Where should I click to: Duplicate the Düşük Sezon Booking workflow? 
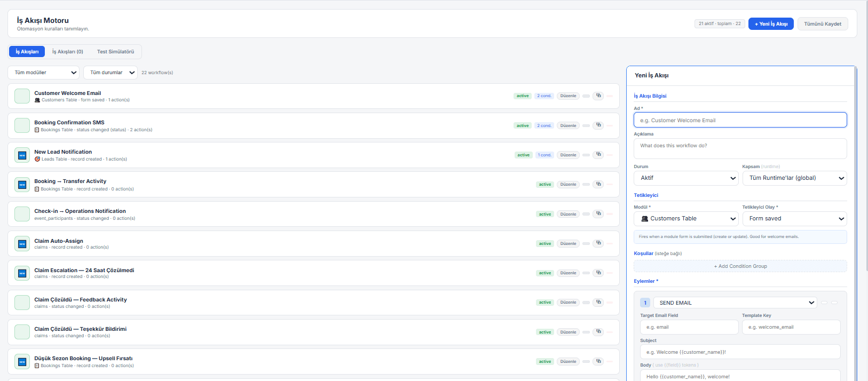(598, 361)
